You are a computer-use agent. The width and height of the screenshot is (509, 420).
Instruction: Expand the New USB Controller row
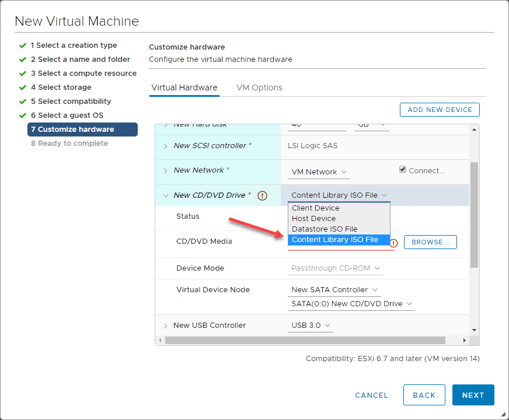pos(165,325)
